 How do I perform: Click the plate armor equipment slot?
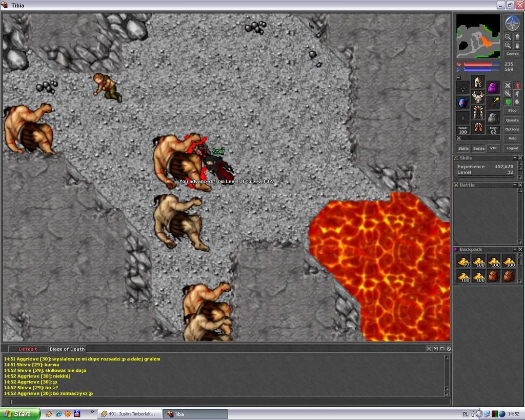[478, 97]
